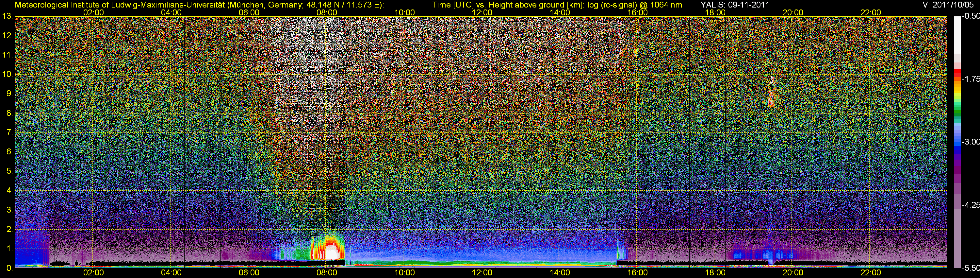
Task: Click the 7. km height axis label
Action: click(9, 132)
